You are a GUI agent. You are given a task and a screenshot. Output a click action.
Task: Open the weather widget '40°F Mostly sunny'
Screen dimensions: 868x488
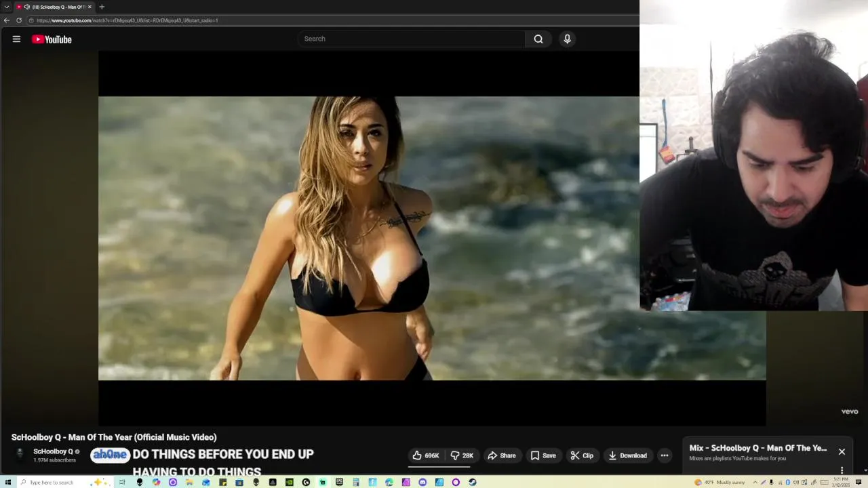pos(719,482)
